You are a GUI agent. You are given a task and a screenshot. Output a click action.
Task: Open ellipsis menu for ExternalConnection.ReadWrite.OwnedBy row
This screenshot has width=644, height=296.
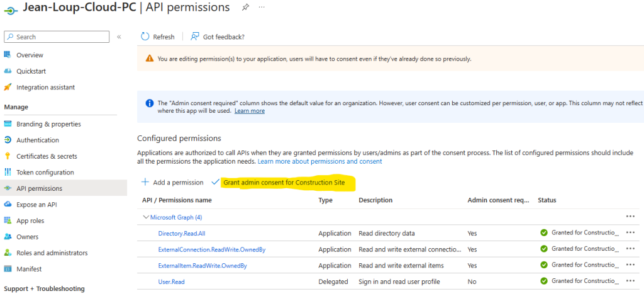click(x=630, y=249)
